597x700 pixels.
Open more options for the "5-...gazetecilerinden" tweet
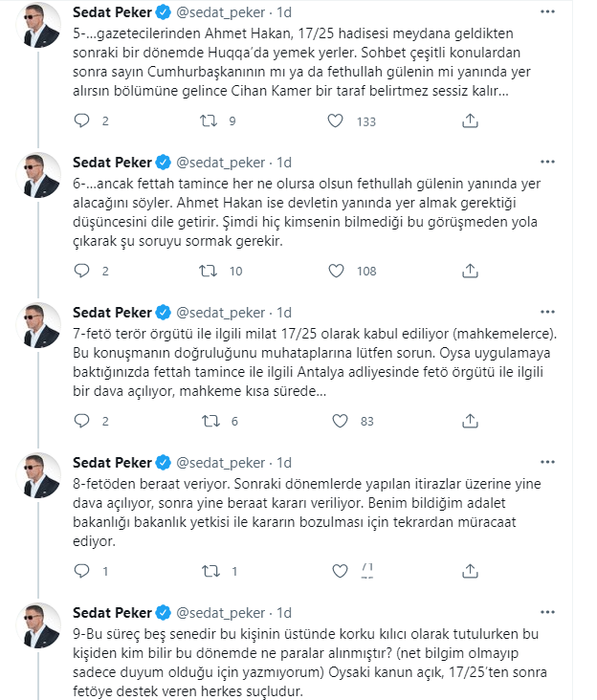[546, 12]
